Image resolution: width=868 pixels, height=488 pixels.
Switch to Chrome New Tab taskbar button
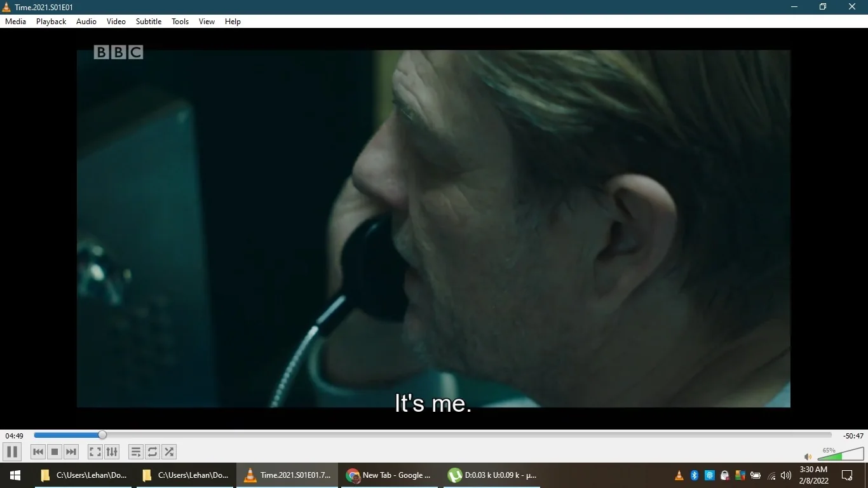coord(389,475)
